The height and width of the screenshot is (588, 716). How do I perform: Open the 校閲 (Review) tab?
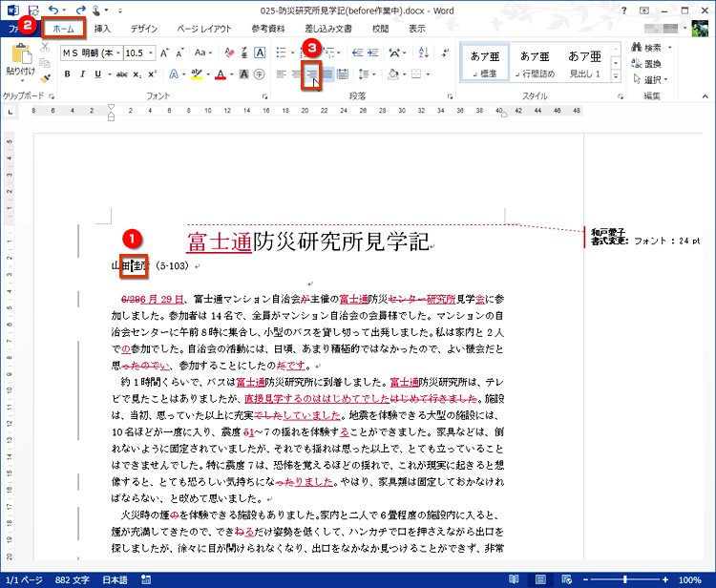pos(380,29)
